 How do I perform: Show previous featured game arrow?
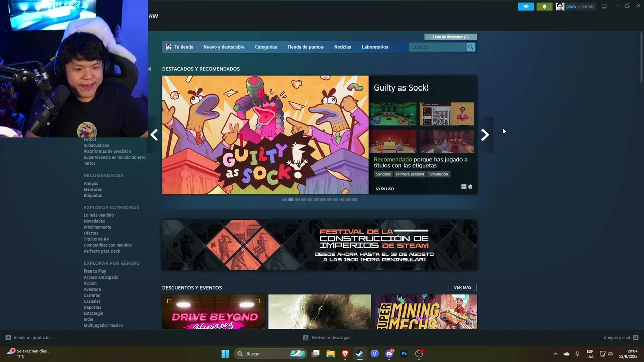click(x=154, y=135)
